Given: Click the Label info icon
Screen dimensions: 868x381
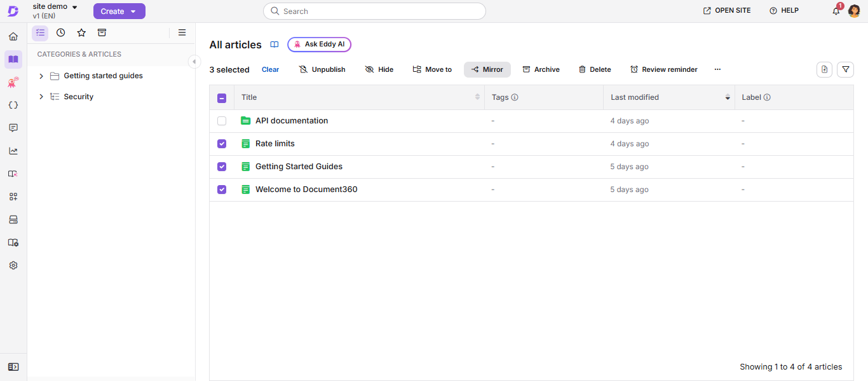Looking at the screenshot, I should (x=767, y=97).
